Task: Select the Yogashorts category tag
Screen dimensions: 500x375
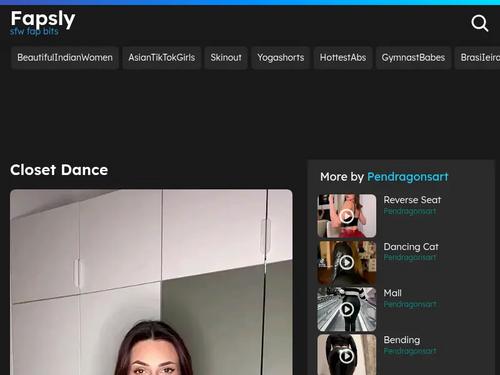Action: tap(281, 58)
